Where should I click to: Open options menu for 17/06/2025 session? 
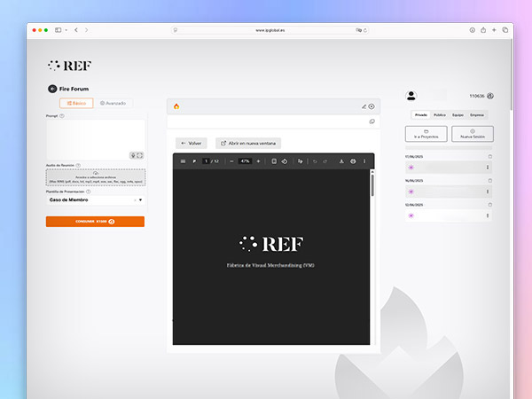[x=488, y=168]
